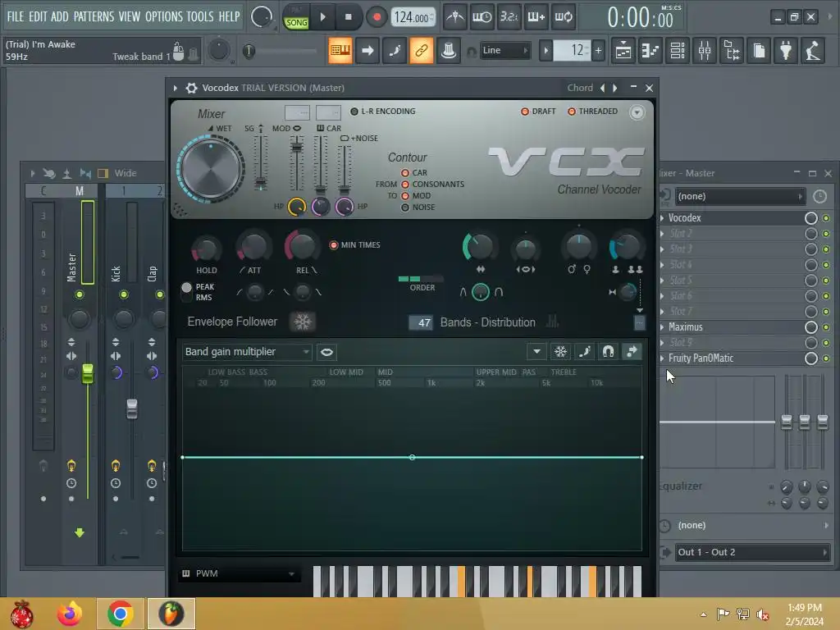840x630 pixels.
Task: Select CAR contour source radio
Action: pyautogui.click(x=405, y=173)
